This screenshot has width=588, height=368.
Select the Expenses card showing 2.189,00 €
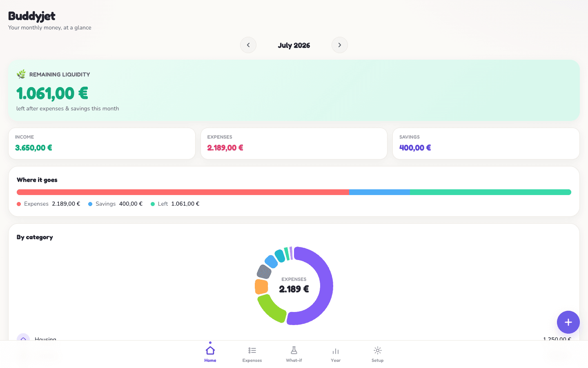tap(294, 144)
